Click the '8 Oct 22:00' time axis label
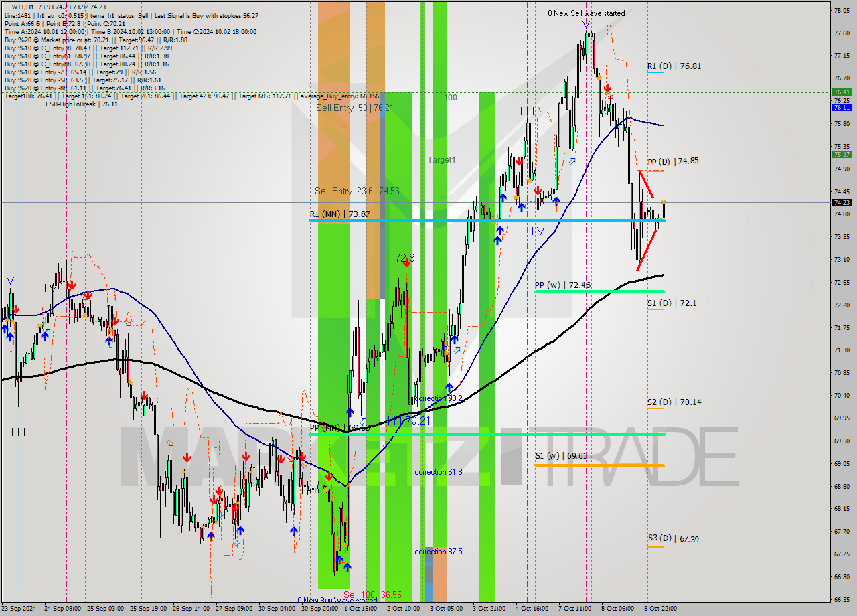Screen dimensions: 857x616 [660, 609]
